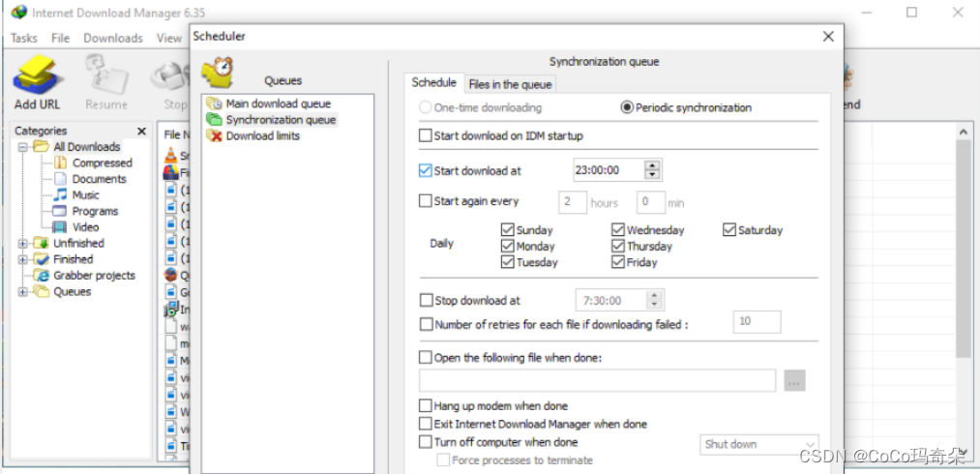Screen dimensions: 980x474
Task: Switch to the Schedule tab
Action: point(433,83)
